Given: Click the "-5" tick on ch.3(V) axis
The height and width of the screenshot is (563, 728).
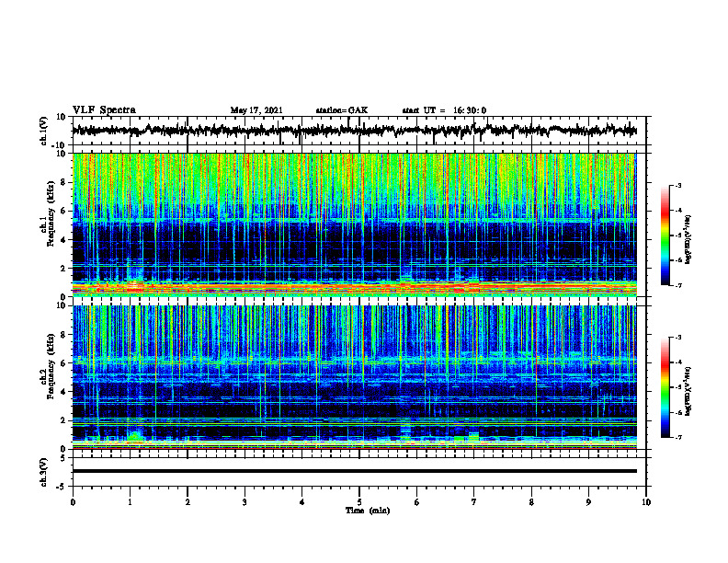Looking at the screenshot, I should [63, 487].
